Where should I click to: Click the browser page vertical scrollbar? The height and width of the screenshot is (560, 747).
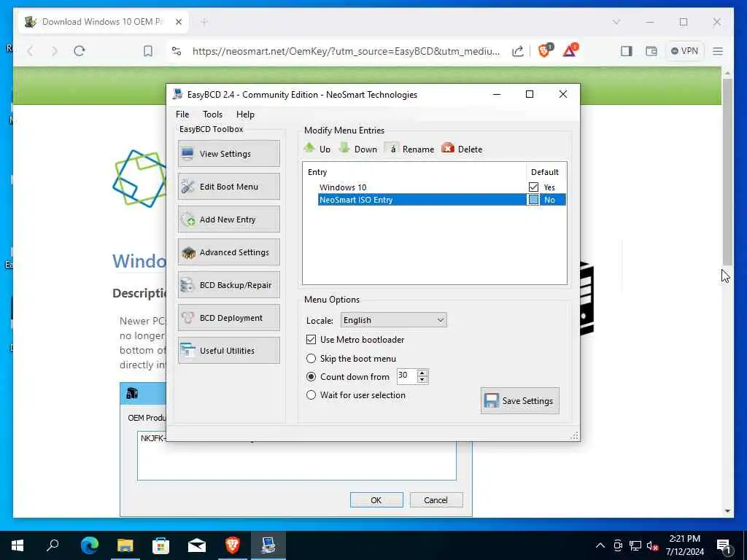(727, 171)
